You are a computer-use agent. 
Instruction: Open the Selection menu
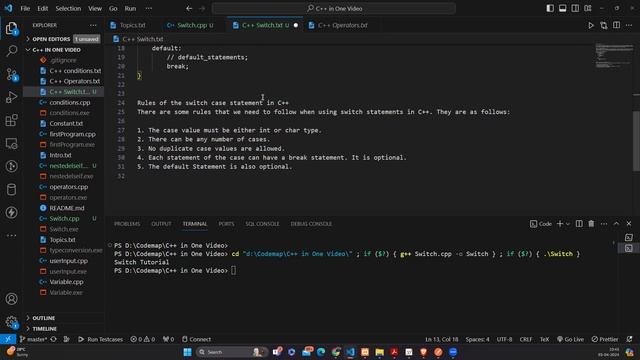tap(68, 8)
